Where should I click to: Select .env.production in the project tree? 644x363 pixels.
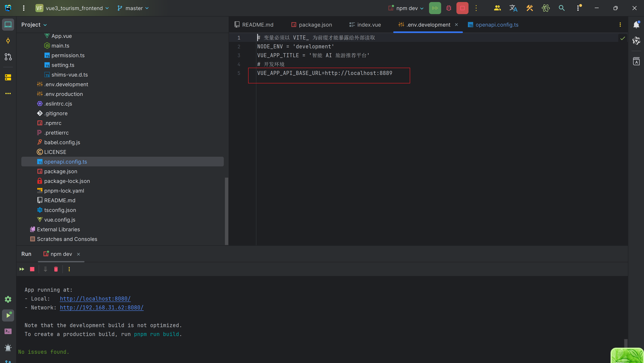tap(64, 94)
